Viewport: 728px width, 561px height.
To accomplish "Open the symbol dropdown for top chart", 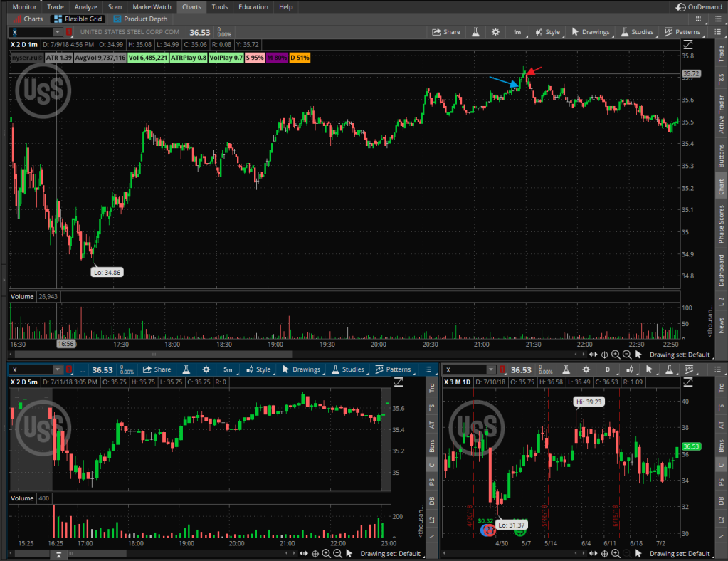I will 58,32.
